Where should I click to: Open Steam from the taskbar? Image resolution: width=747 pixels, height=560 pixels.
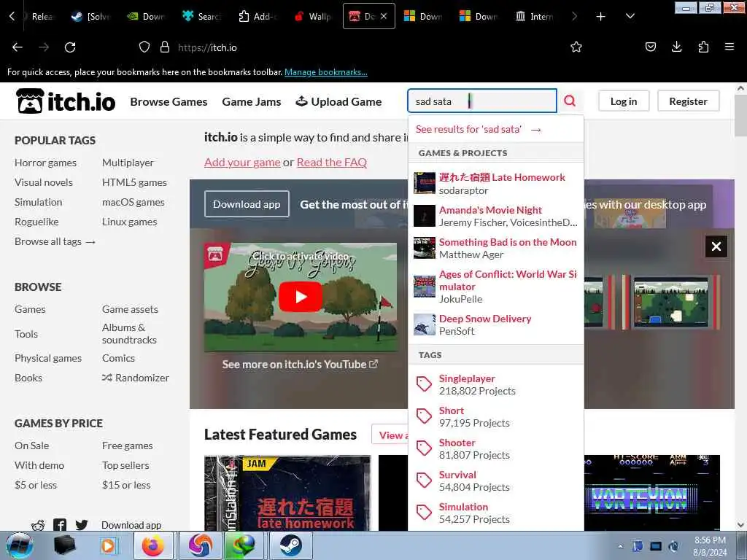[290, 545]
